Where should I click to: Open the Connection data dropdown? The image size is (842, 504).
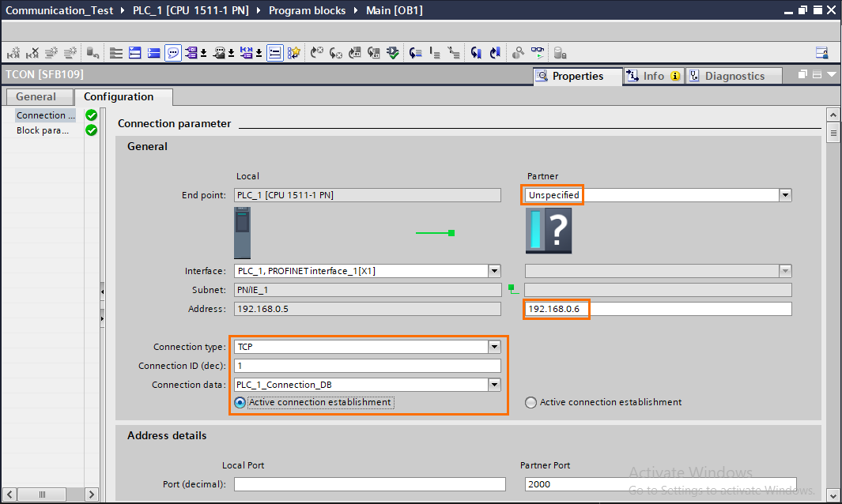tap(495, 385)
